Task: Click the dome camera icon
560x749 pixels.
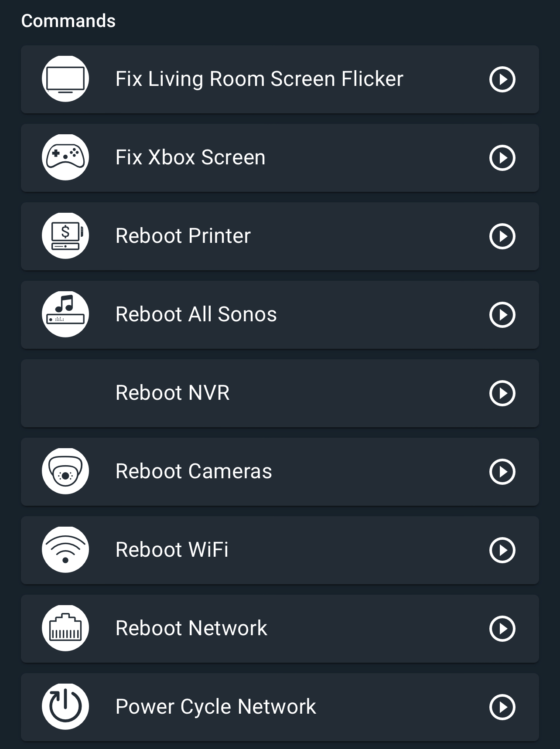Action: tap(65, 471)
